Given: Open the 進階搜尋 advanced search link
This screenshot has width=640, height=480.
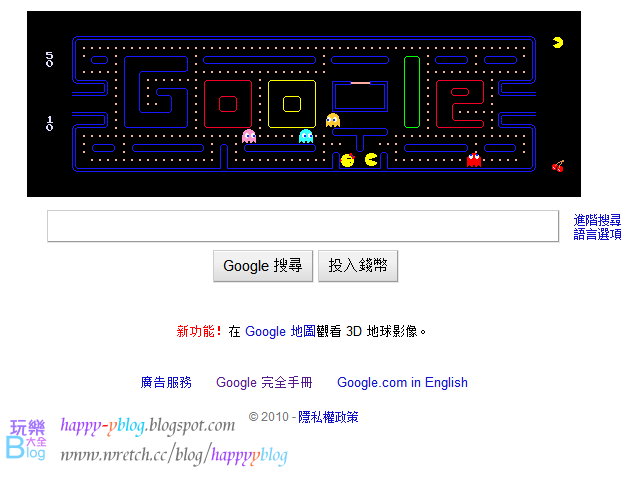Looking at the screenshot, I should pyautogui.click(x=597, y=220).
